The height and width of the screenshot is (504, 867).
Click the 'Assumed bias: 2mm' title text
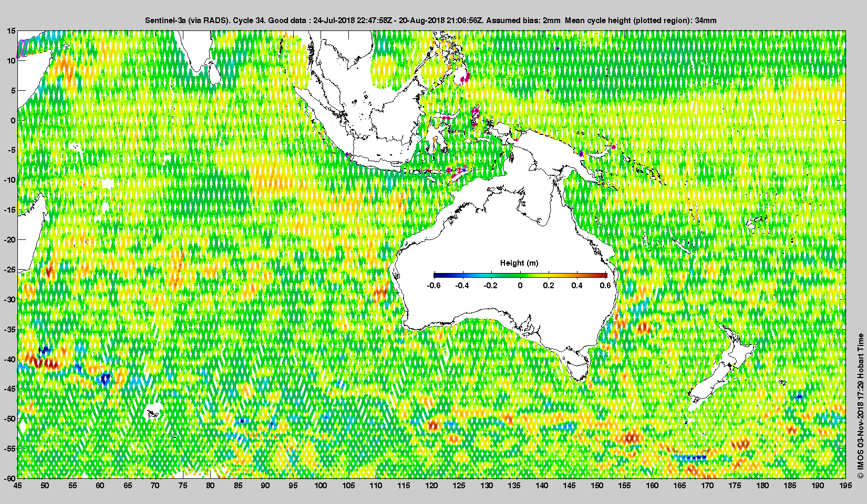point(523,20)
